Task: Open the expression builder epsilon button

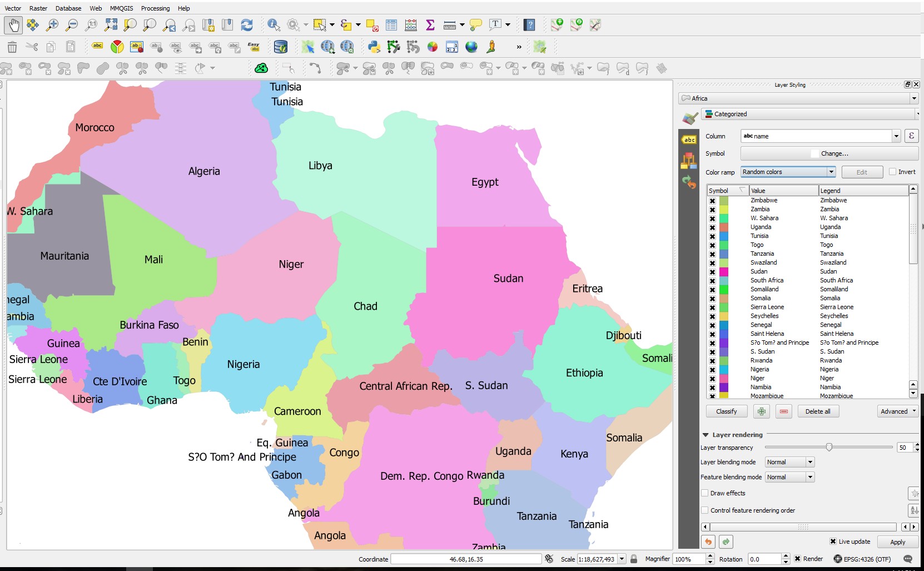Action: pos(911,136)
